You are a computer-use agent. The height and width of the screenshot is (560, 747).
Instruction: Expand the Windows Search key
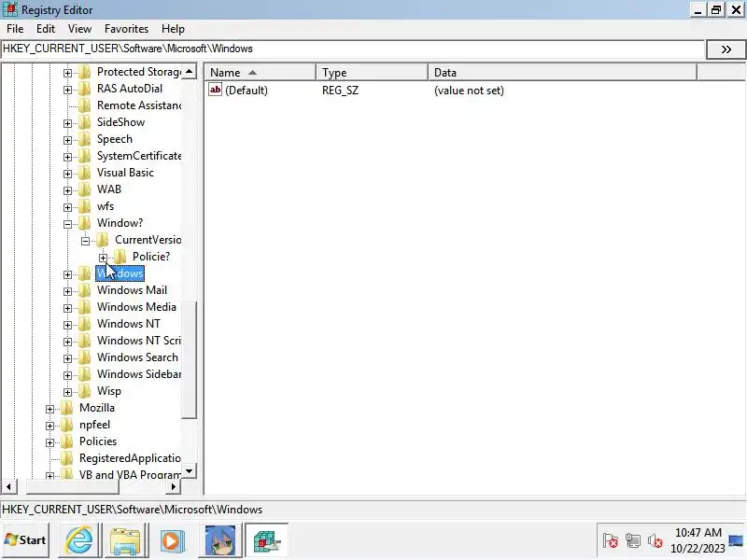coord(67,358)
